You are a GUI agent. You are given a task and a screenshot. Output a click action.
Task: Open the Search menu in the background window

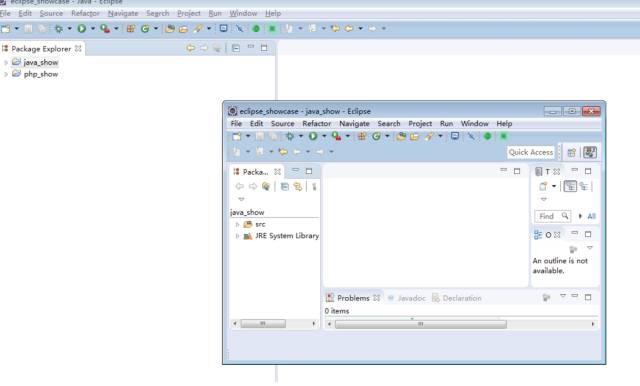pos(158,13)
